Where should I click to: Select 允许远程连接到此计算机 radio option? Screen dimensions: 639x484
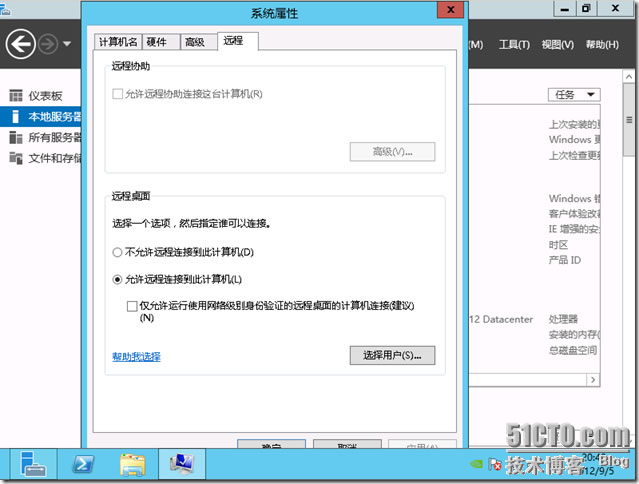pos(117,280)
